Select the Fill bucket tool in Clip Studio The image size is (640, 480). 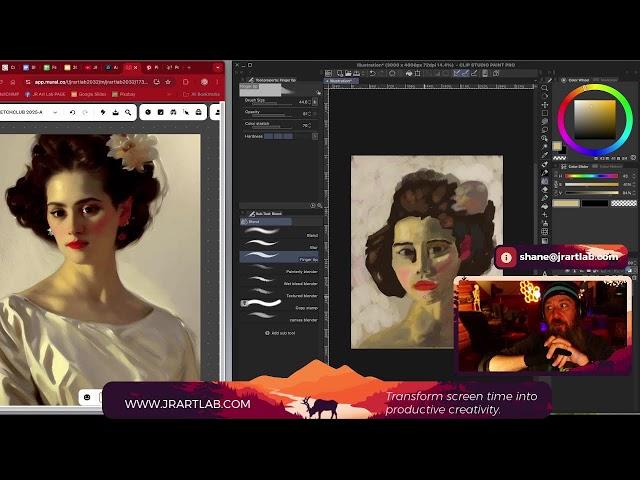544,206
